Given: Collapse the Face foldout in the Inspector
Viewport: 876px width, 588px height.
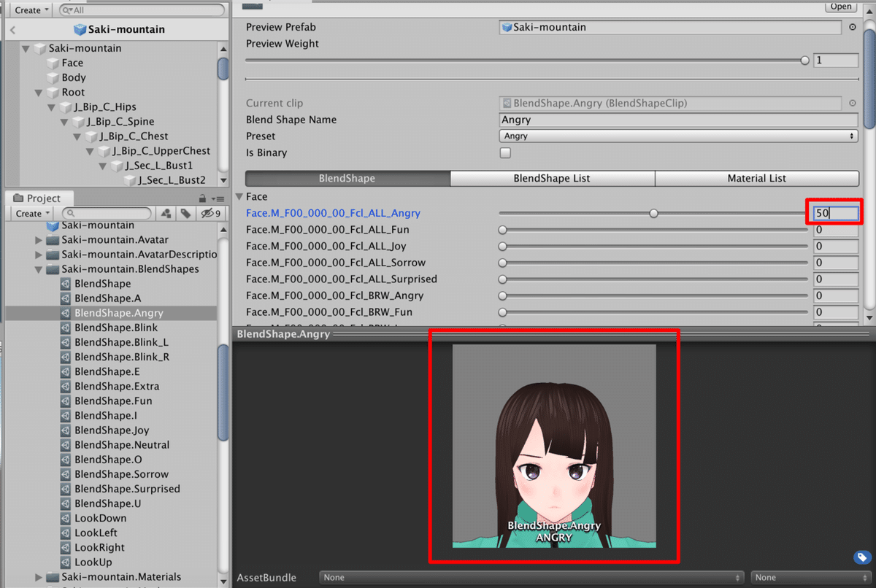Looking at the screenshot, I should coord(239,197).
